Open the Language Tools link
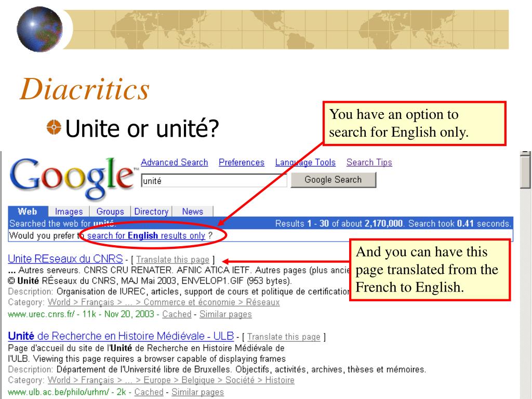 click(x=305, y=163)
